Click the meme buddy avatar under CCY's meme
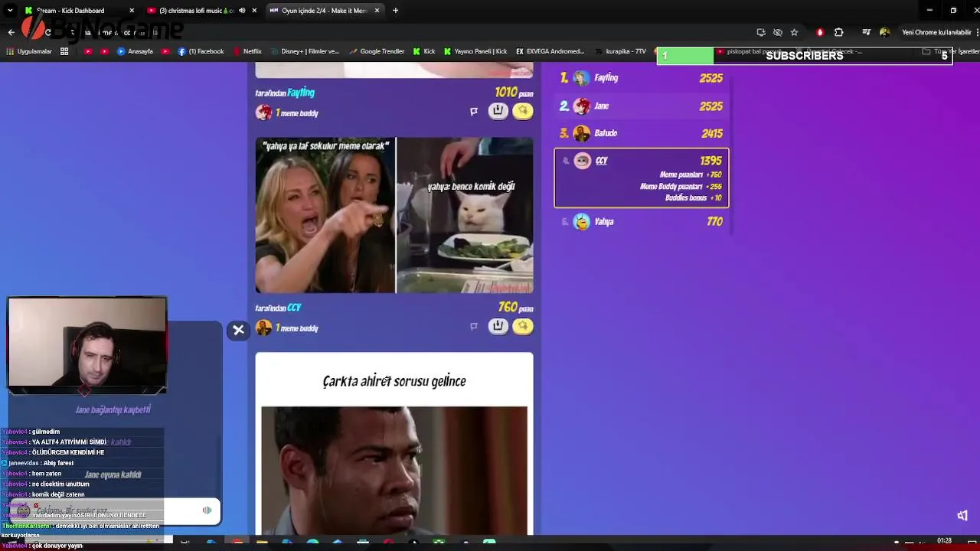Screen dimensions: 980x551 263,328
